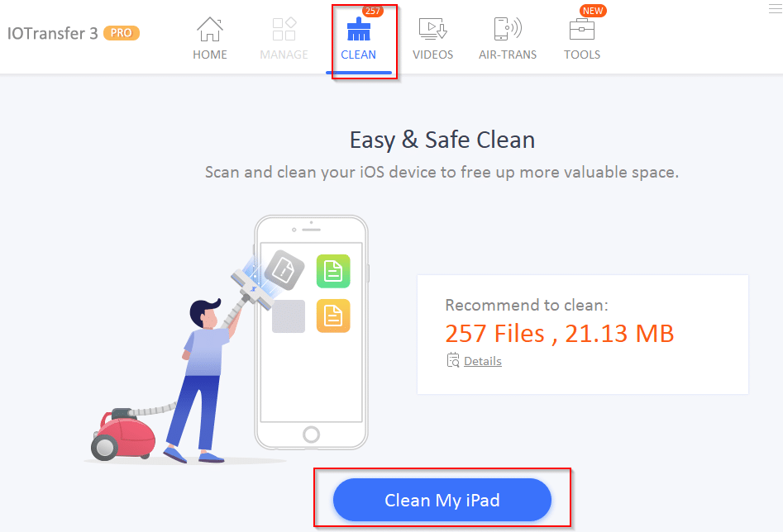The height and width of the screenshot is (532, 783).
Task: Click the orange PRO badge
Action: (122, 33)
